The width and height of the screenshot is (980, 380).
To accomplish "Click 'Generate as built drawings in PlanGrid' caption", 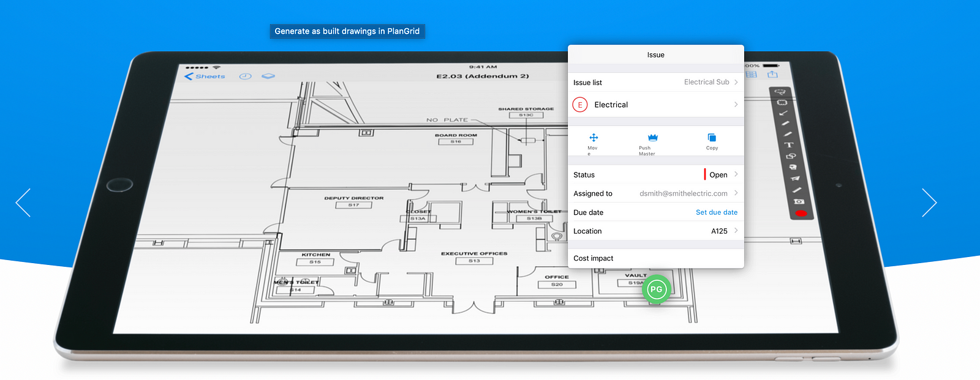I will point(347,31).
